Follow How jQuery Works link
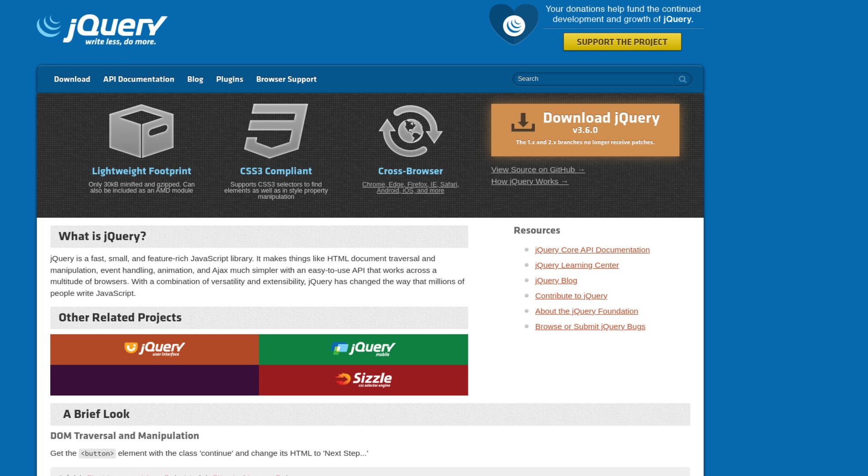 point(530,181)
